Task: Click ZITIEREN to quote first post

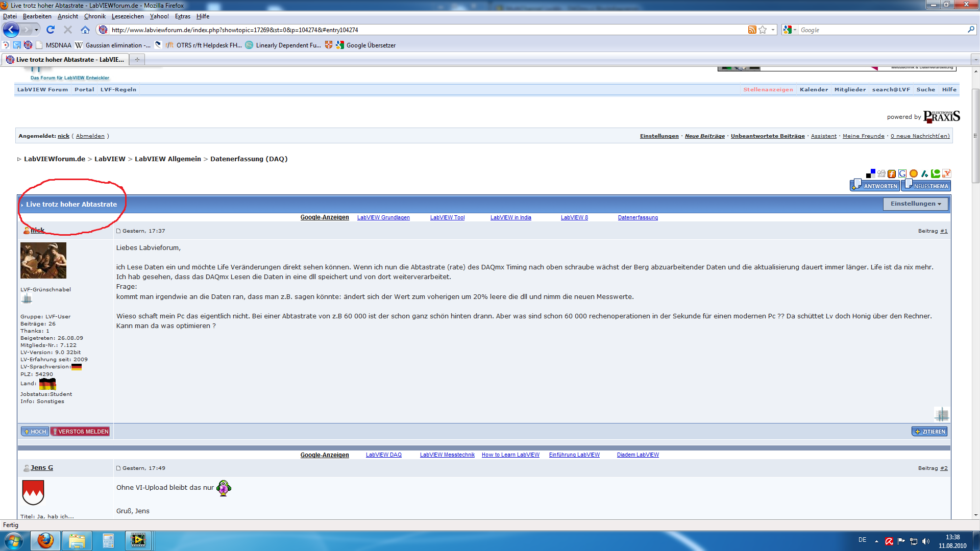Action: [929, 432]
